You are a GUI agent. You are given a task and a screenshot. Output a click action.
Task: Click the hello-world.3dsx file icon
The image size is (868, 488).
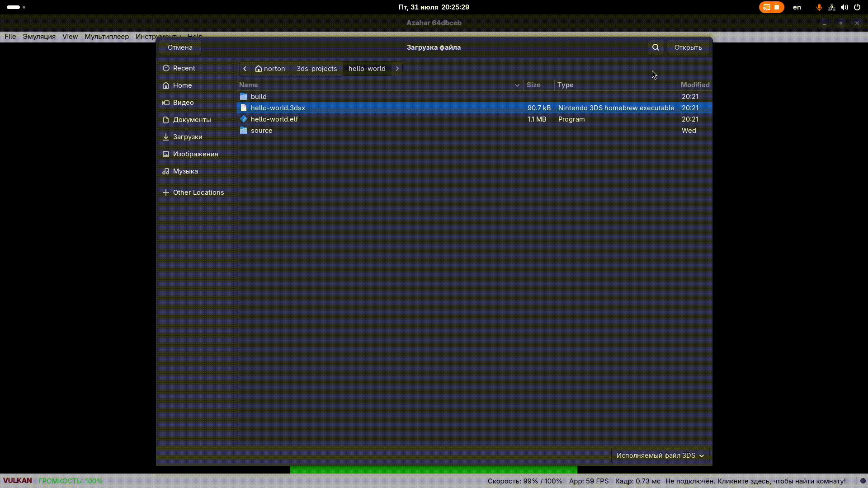(244, 108)
